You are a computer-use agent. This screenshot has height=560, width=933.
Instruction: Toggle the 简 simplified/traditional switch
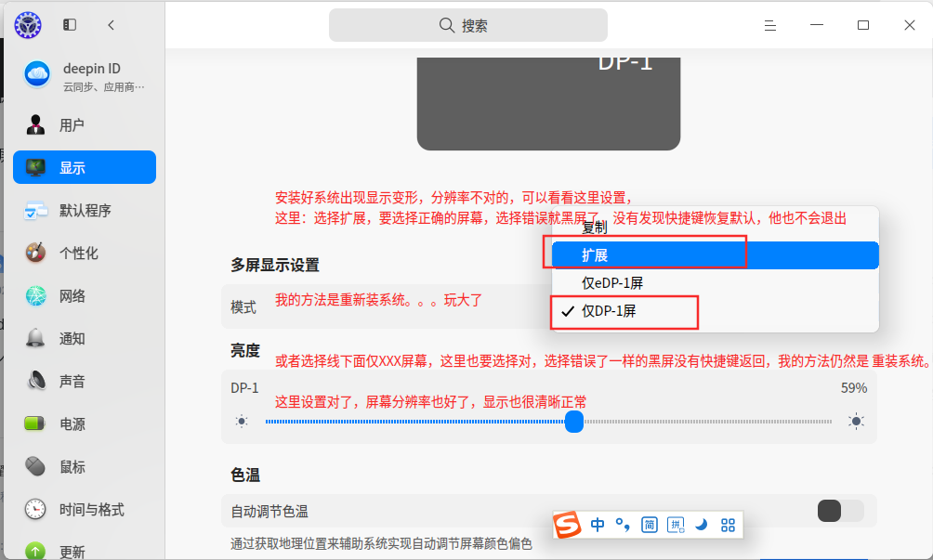(650, 525)
